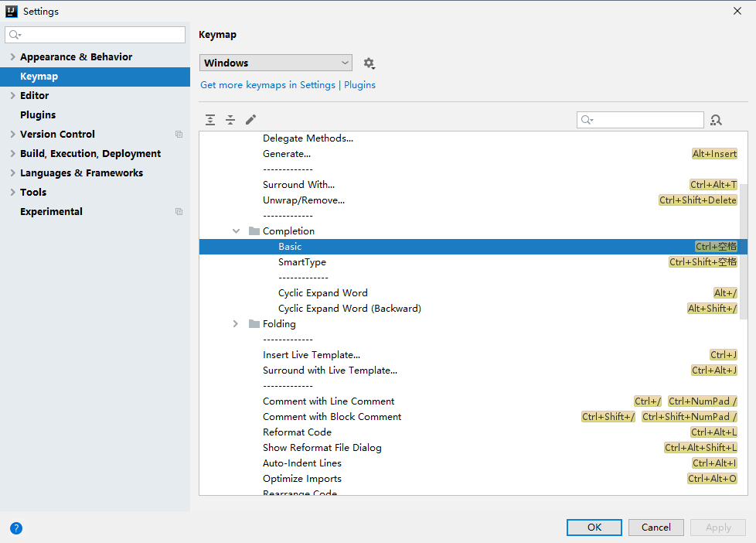Open the keymap gear options menu
Image resolution: width=756 pixels, height=543 pixels.
[369, 63]
